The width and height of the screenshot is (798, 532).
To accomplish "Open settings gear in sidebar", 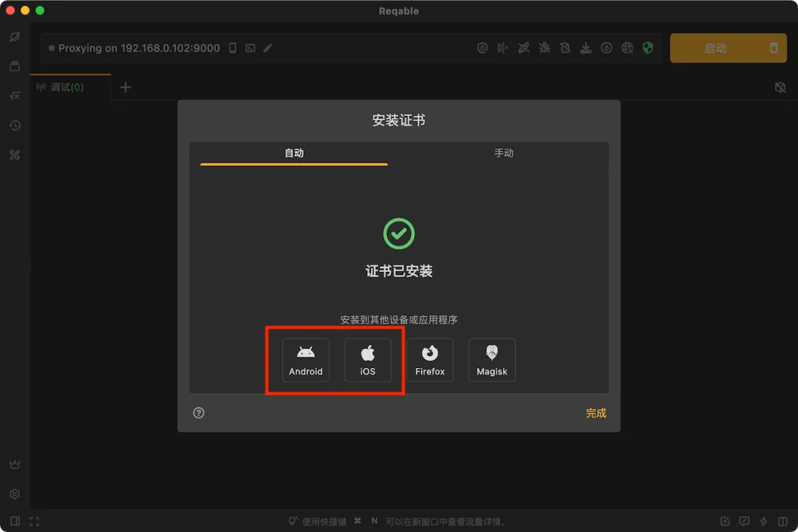I will [x=15, y=494].
